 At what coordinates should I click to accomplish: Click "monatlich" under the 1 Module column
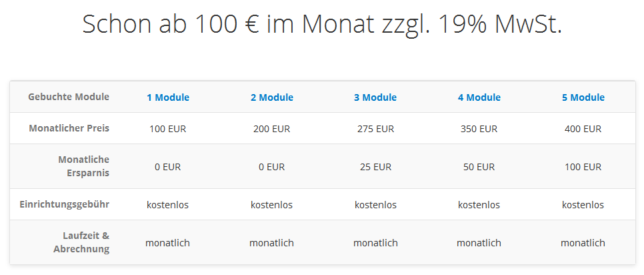(x=168, y=243)
